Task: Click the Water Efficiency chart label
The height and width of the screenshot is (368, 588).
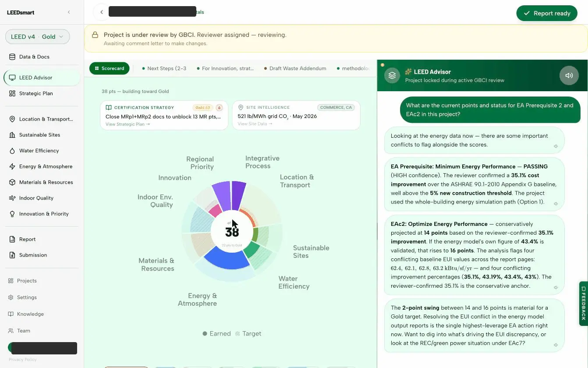Action: pyautogui.click(x=294, y=282)
